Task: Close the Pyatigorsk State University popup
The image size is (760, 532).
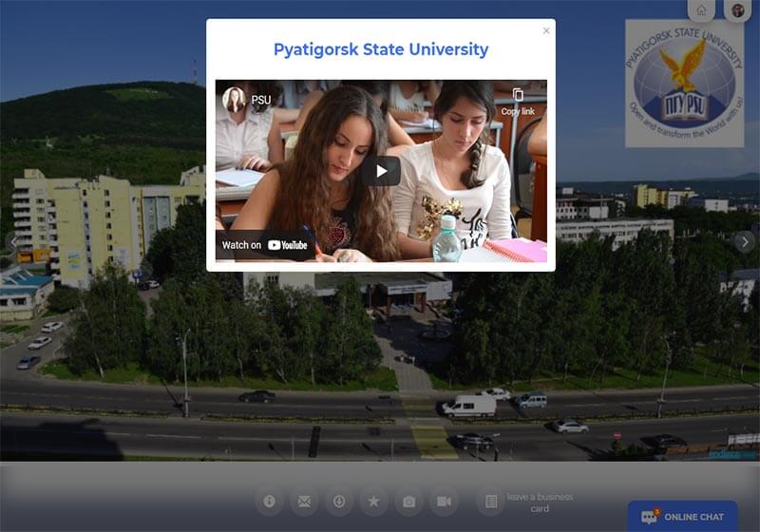Action: (546, 30)
